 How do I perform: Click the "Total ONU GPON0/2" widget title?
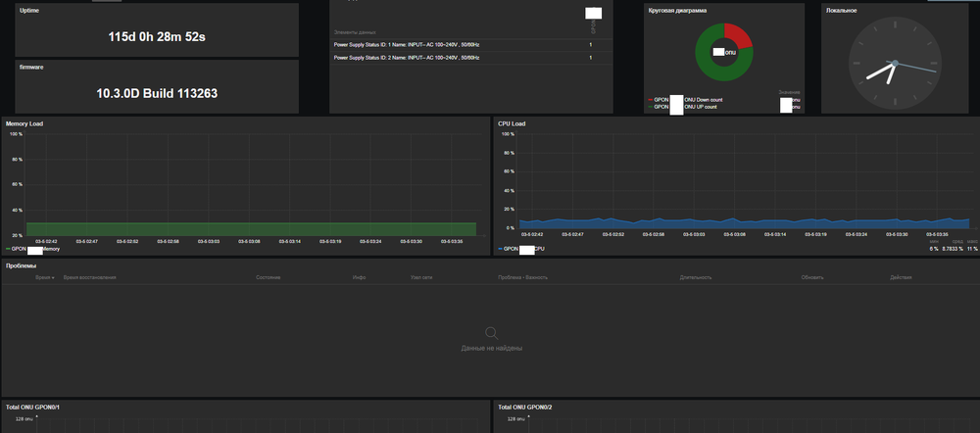pyautogui.click(x=525, y=407)
